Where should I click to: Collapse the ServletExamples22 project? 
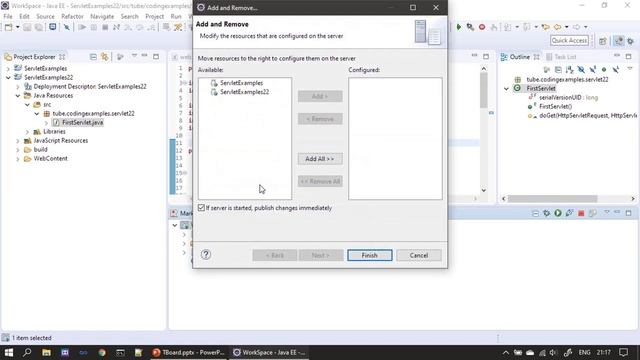click(x=8, y=78)
